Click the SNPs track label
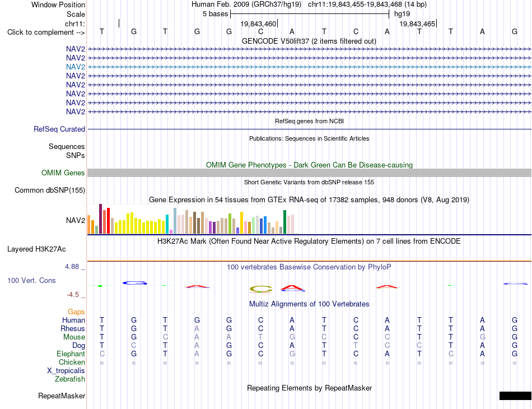532x409 pixels. pyautogui.click(x=76, y=155)
